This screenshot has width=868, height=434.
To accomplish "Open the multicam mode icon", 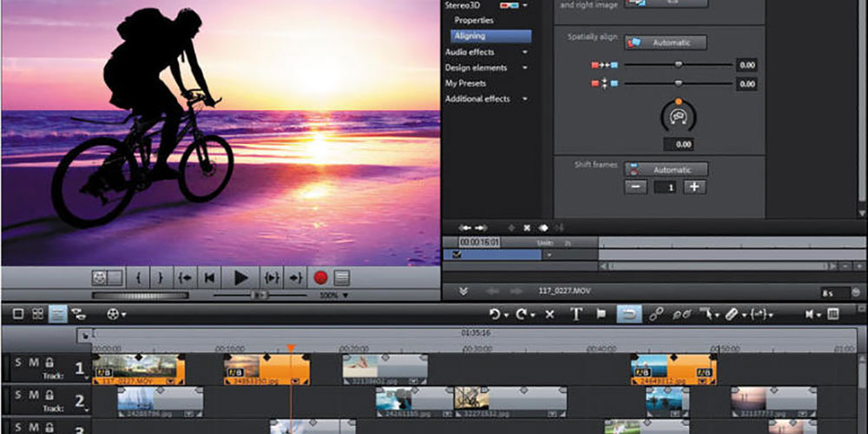I will coord(79,314).
